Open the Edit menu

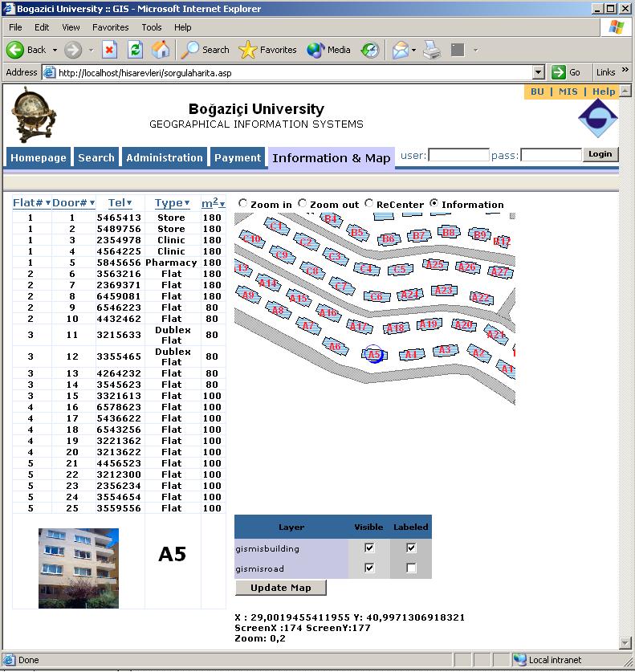click(x=42, y=27)
